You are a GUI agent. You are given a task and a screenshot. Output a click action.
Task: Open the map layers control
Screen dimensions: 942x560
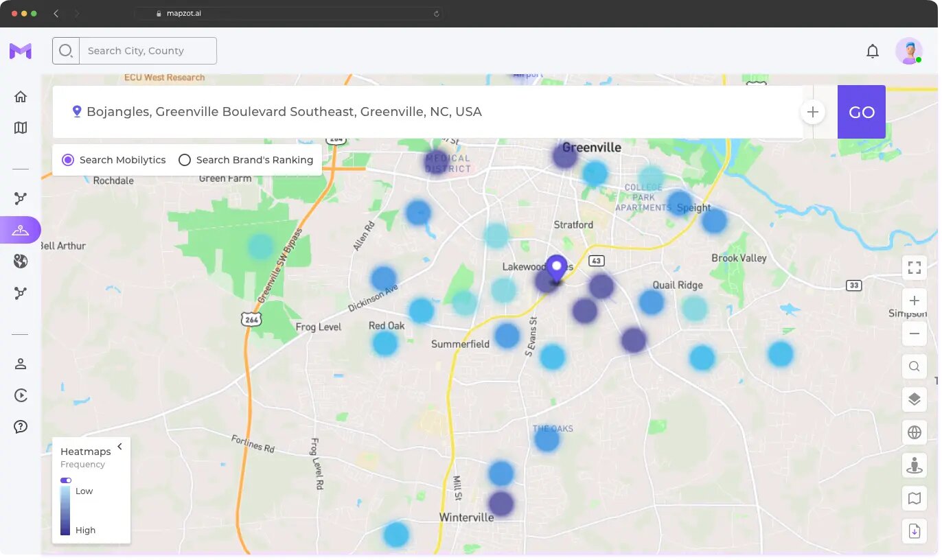[x=915, y=399]
